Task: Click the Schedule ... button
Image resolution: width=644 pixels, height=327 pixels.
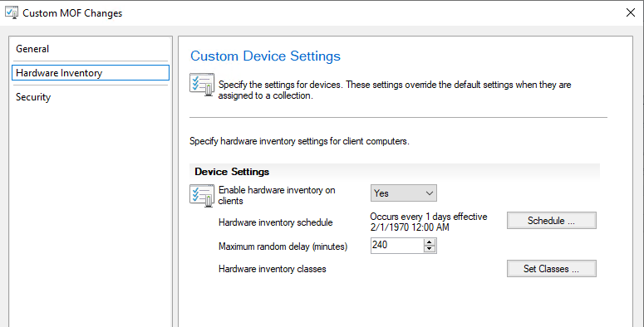Action: pos(551,221)
